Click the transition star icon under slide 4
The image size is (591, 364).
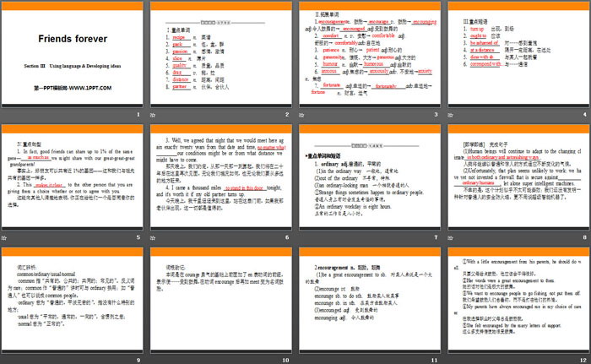tap(448, 113)
